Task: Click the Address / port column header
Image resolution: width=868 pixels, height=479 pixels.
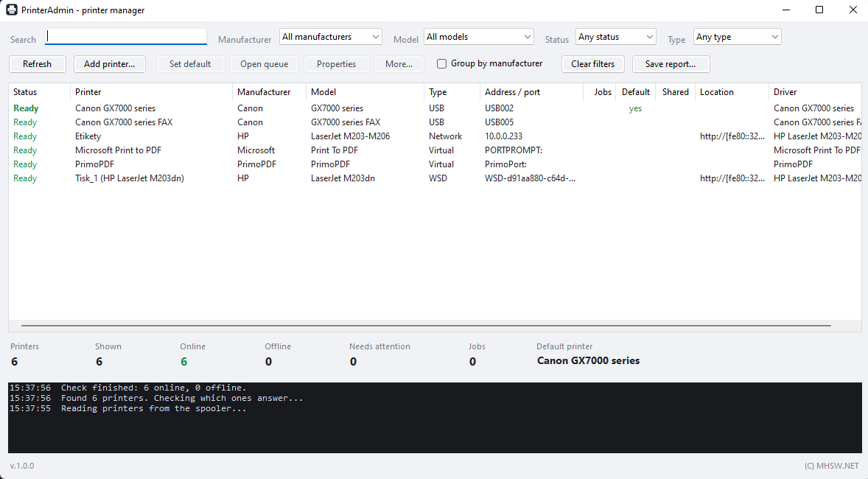Action: [531, 92]
